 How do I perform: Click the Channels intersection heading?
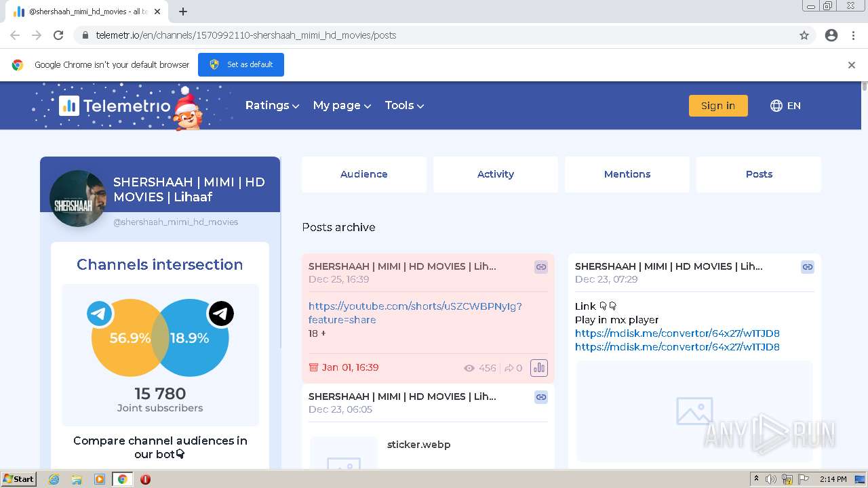[160, 264]
